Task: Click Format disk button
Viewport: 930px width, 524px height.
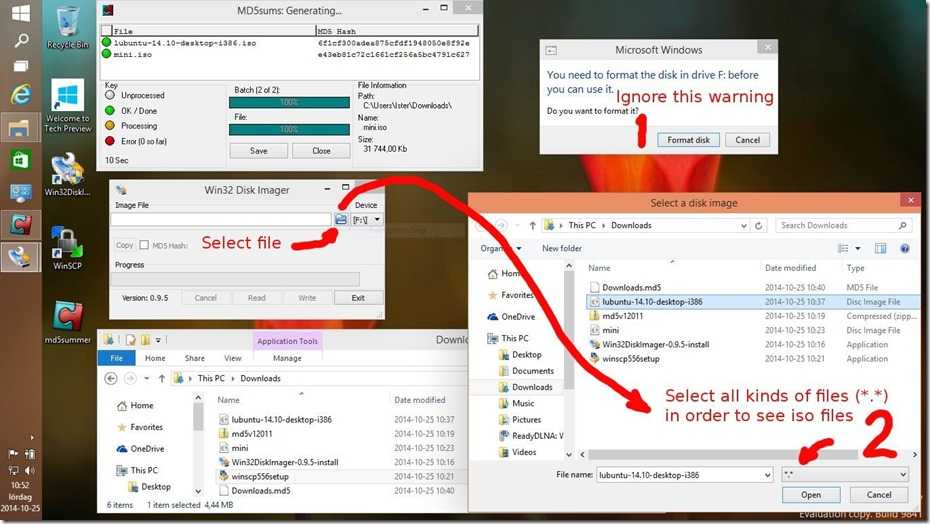Action: pos(688,140)
